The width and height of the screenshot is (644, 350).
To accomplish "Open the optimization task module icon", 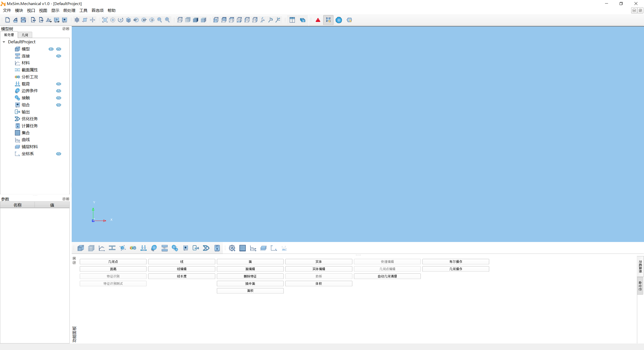I will [206, 248].
